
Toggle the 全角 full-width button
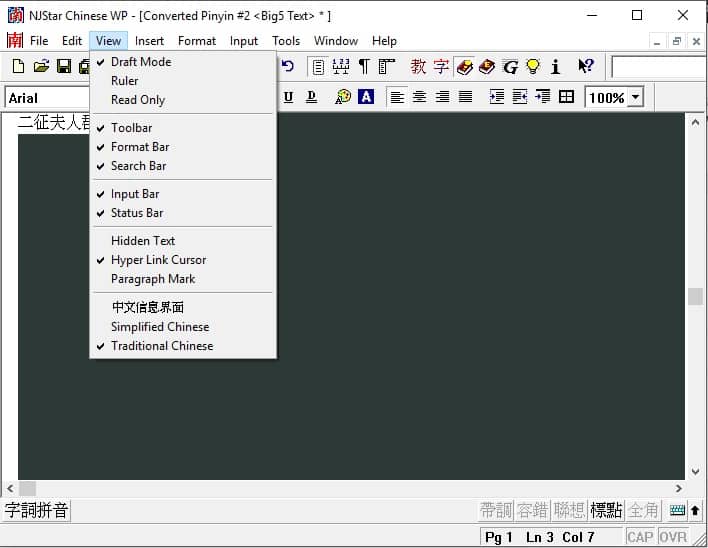tap(643, 511)
